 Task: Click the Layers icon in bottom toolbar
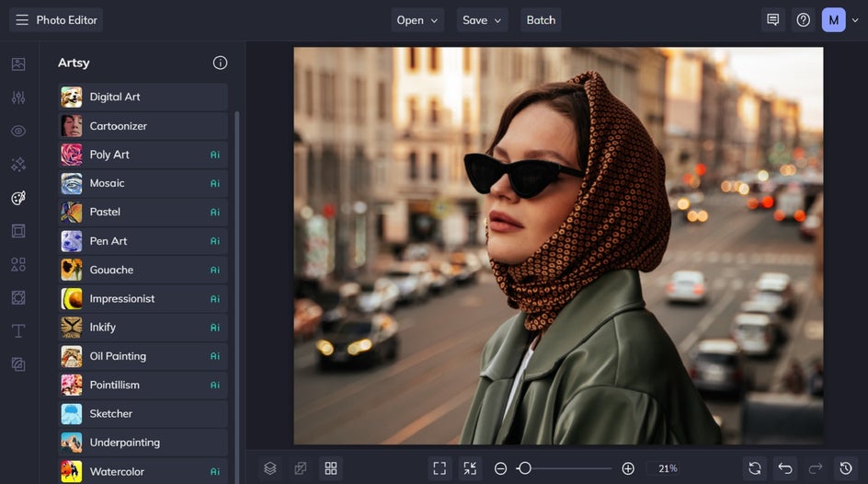tap(269, 468)
